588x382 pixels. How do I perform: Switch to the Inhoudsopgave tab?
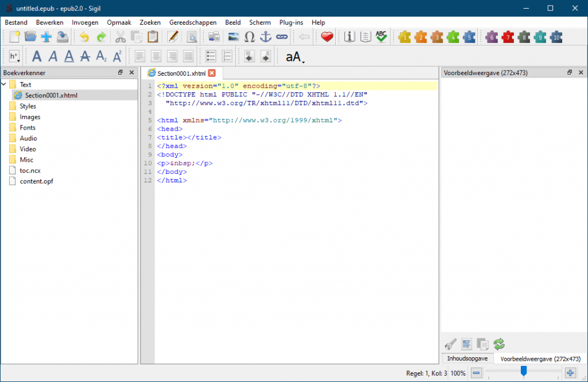(x=467, y=358)
